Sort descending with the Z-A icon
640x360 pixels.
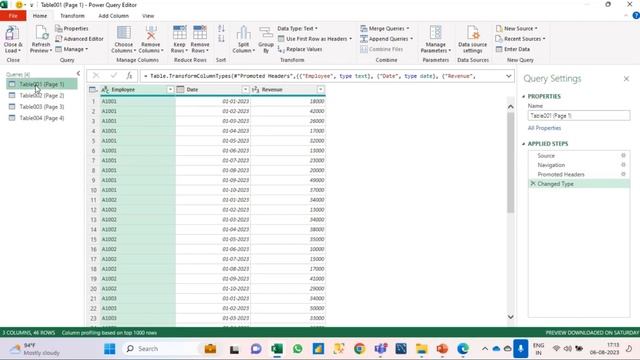(x=221, y=39)
